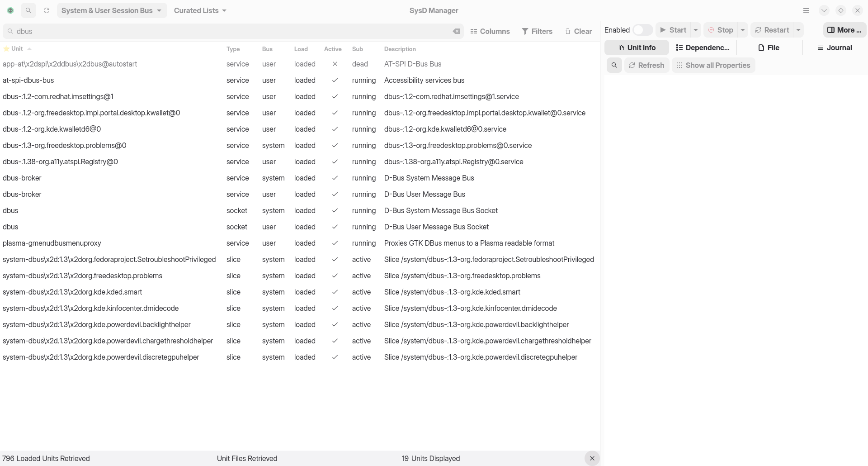Click the reload units icon in header
Image resolution: width=868 pixels, height=466 pixels.
point(47,10)
